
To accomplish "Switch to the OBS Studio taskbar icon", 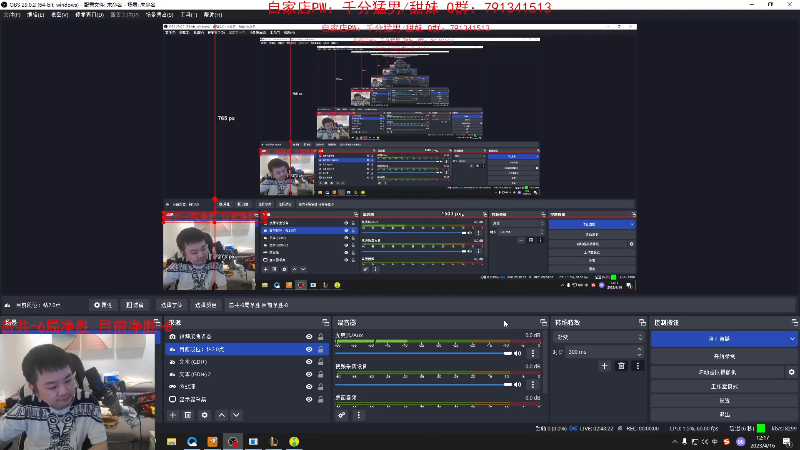I will pos(233,441).
